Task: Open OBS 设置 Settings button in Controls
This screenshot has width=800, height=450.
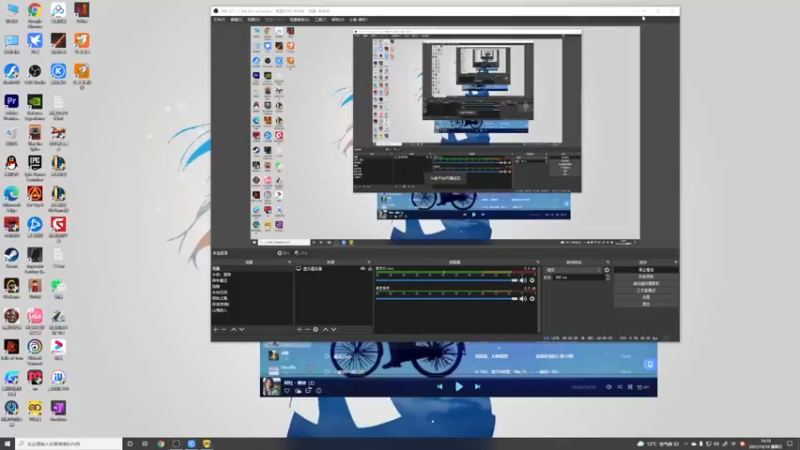Action: tap(646, 297)
